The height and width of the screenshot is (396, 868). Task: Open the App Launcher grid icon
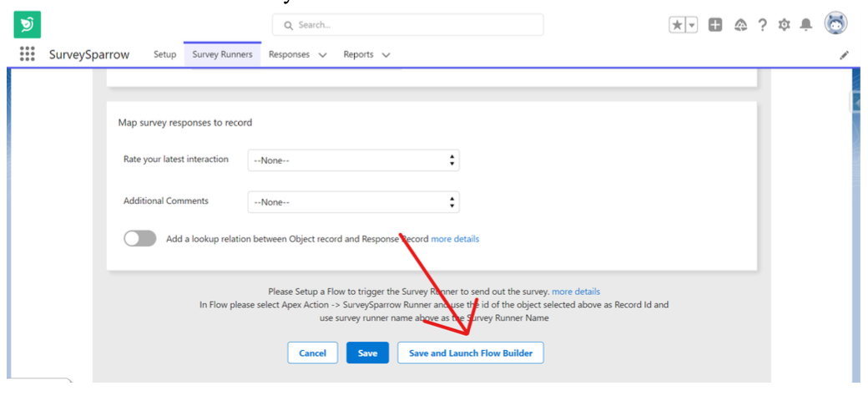(x=27, y=54)
